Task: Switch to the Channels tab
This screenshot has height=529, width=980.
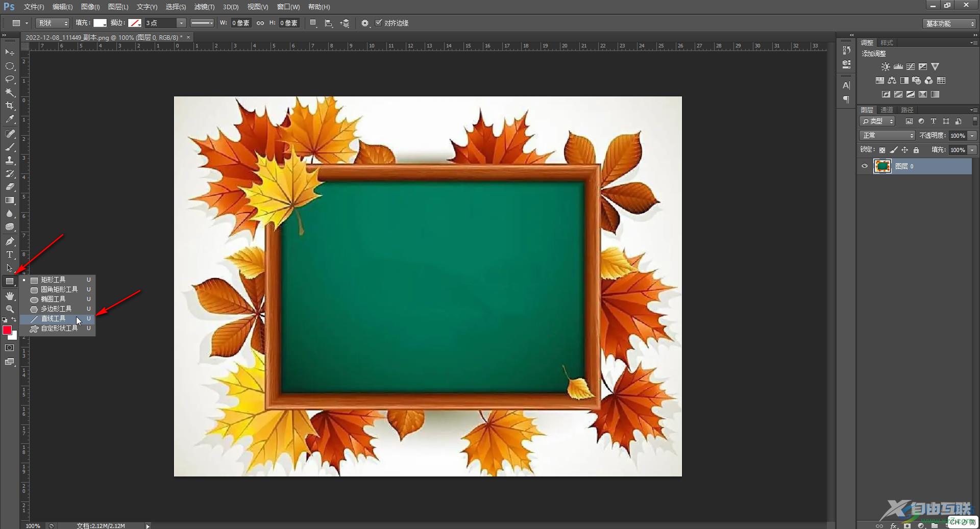Action: click(x=887, y=110)
